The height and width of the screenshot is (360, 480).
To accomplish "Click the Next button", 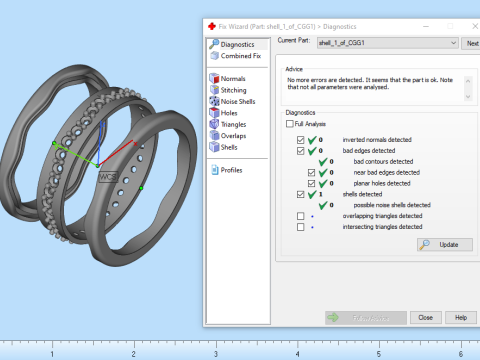I will (471, 43).
